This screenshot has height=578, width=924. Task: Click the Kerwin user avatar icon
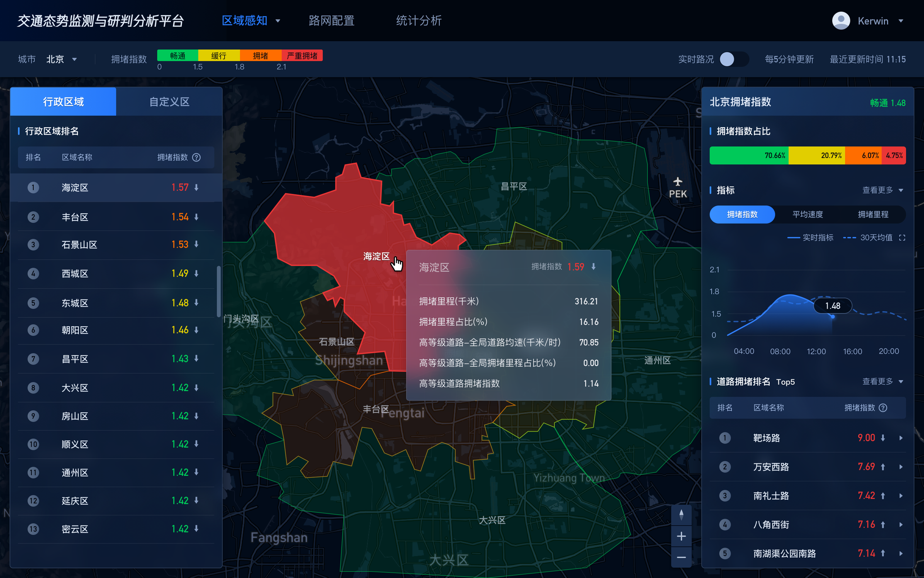(841, 20)
